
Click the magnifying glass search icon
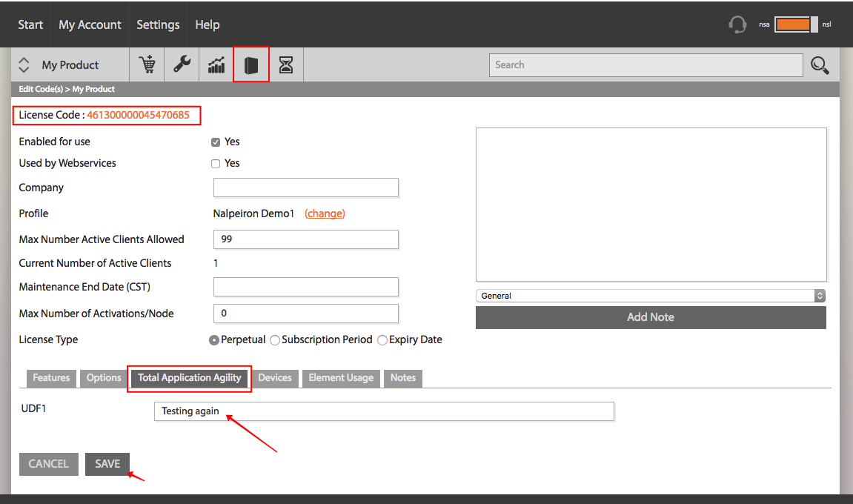820,65
